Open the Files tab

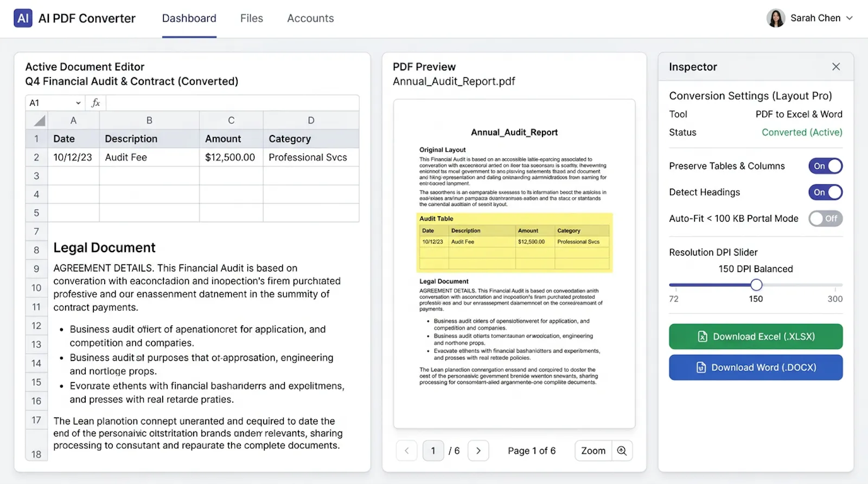click(252, 18)
